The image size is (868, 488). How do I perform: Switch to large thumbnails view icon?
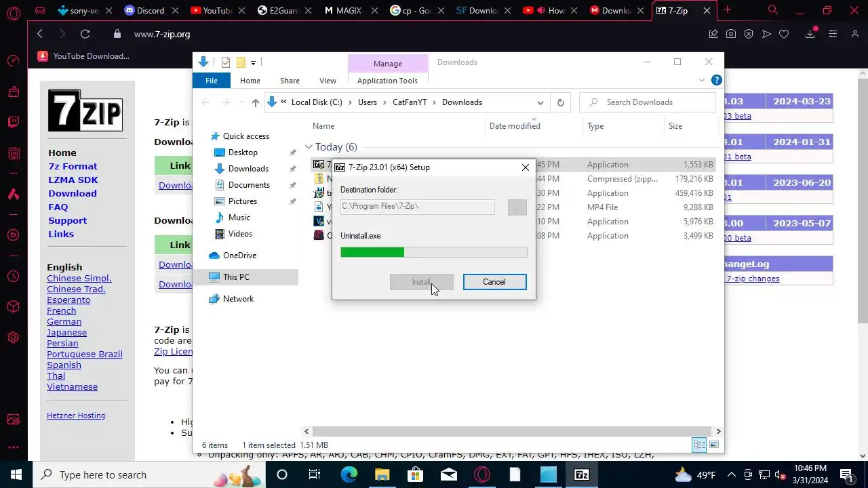point(713,445)
